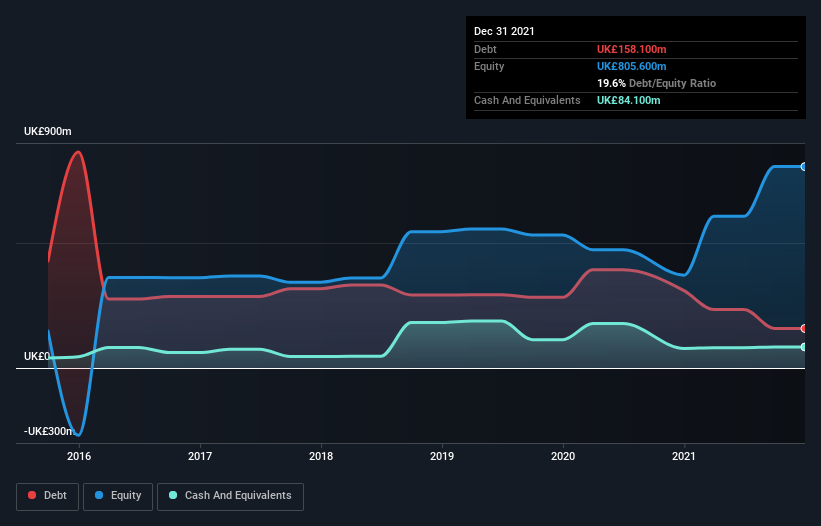Click the red Debt peak near 2016
Image resolution: width=821 pixels, height=526 pixels.
click(x=79, y=152)
